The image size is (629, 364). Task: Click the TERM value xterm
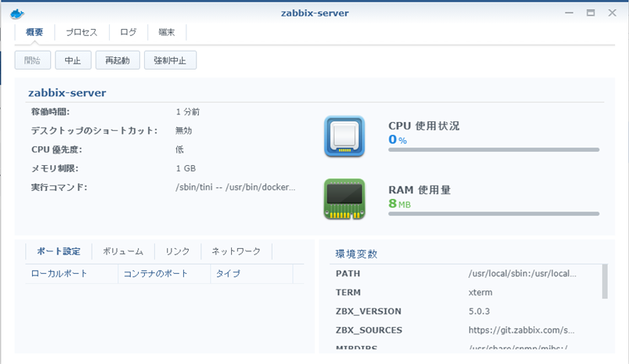pyautogui.click(x=481, y=293)
